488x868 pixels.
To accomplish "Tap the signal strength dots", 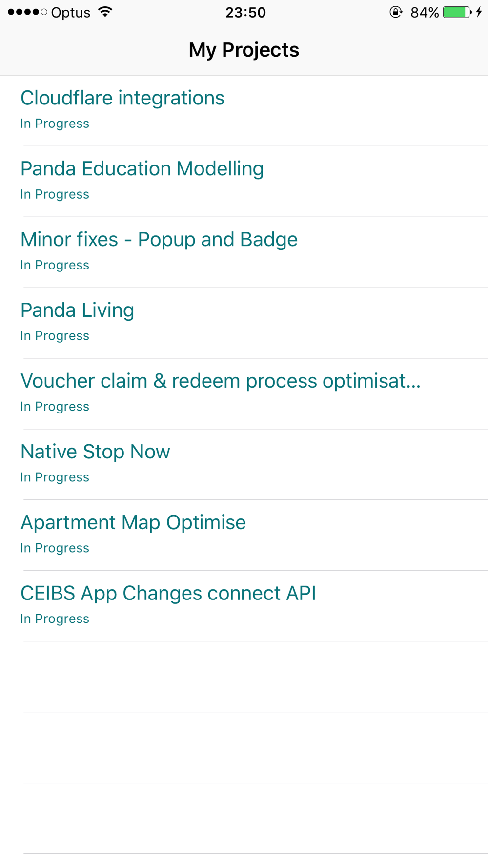I will tap(27, 12).
